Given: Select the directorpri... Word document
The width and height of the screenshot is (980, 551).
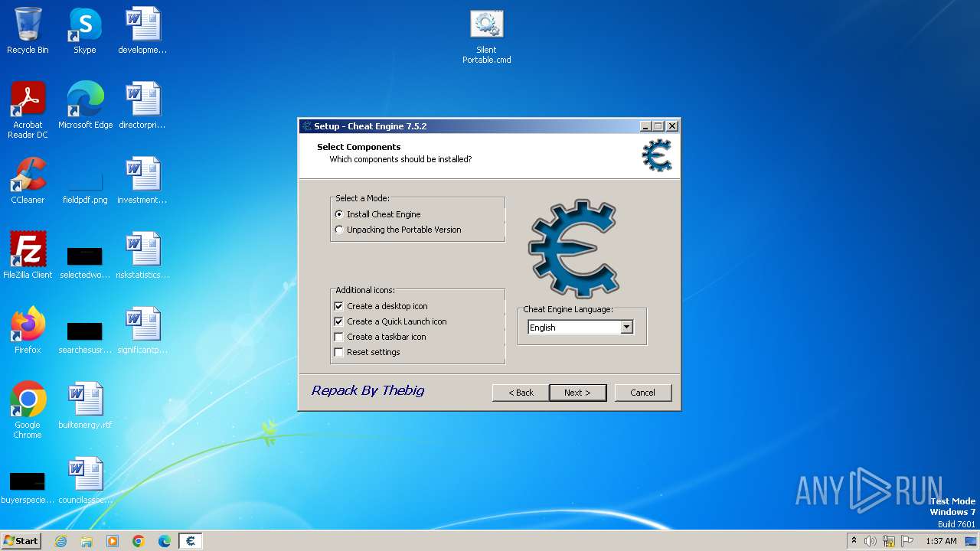Looking at the screenshot, I should (142, 106).
